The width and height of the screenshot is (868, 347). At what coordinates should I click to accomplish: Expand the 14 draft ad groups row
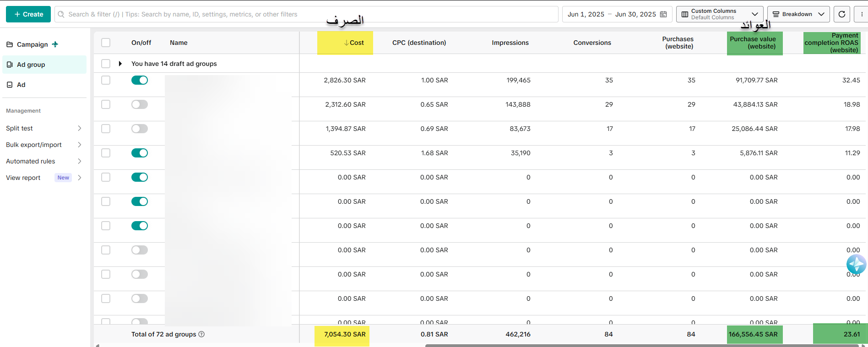tap(120, 64)
